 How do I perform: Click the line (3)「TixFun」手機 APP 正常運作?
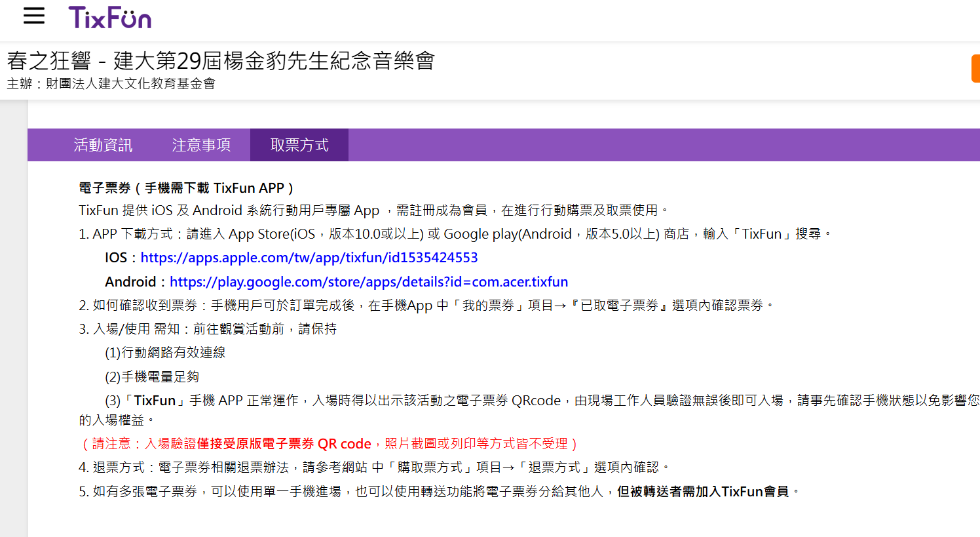(529, 410)
